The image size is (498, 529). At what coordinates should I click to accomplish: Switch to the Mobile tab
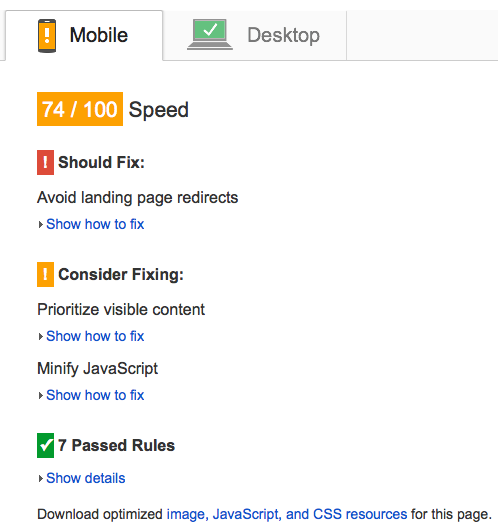point(84,35)
